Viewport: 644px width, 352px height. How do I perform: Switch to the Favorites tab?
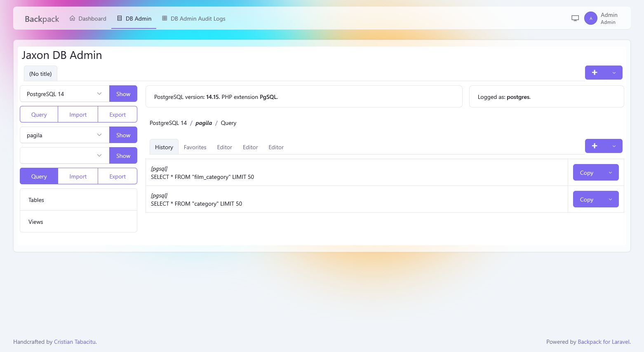tap(195, 147)
